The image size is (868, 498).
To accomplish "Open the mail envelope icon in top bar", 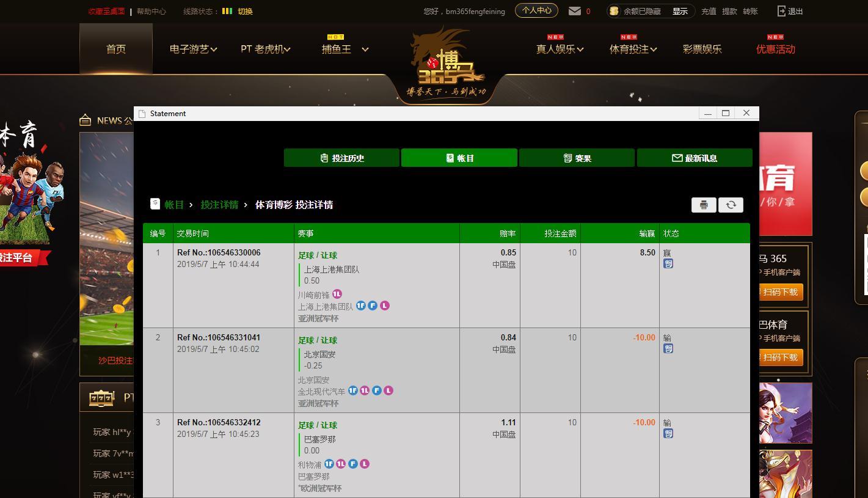I will point(574,11).
